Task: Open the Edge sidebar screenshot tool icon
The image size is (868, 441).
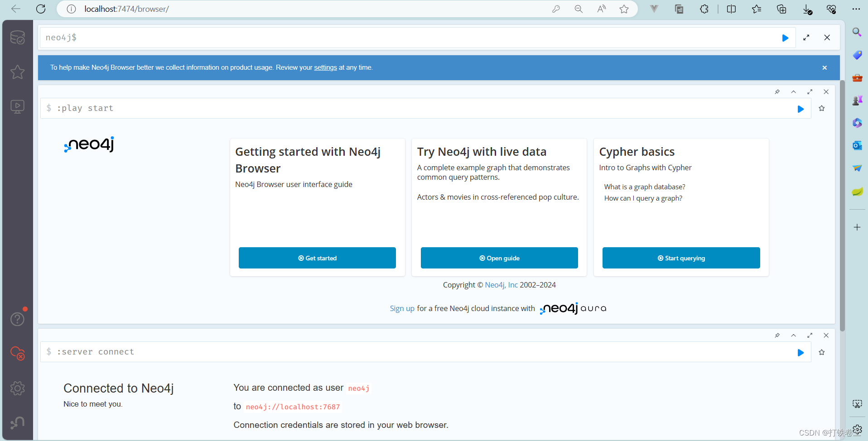Action: click(857, 404)
